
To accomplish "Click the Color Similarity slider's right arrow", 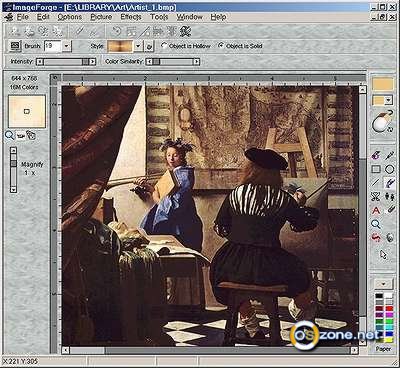I will click(x=196, y=62).
